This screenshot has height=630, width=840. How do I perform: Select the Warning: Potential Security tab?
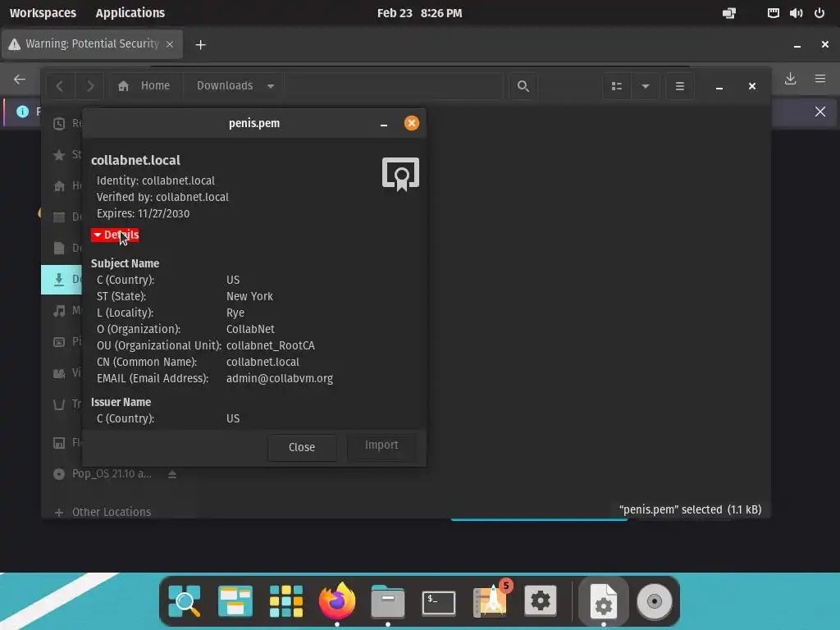(92, 44)
